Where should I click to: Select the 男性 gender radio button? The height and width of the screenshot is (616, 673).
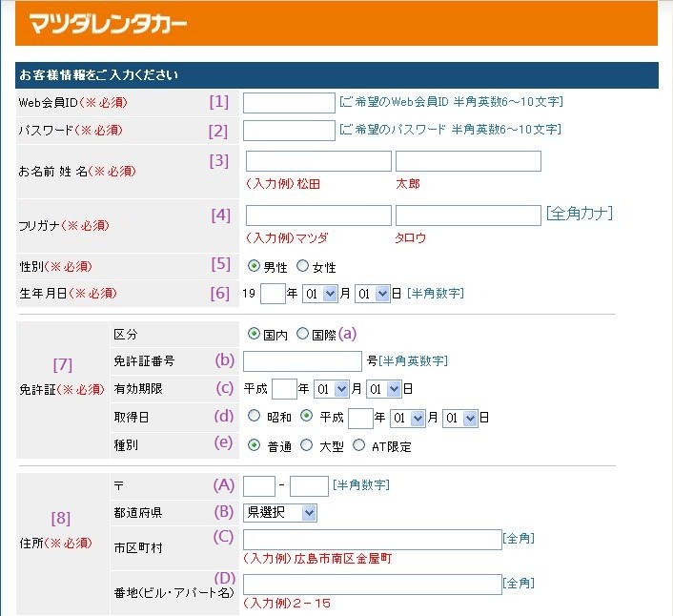(254, 266)
